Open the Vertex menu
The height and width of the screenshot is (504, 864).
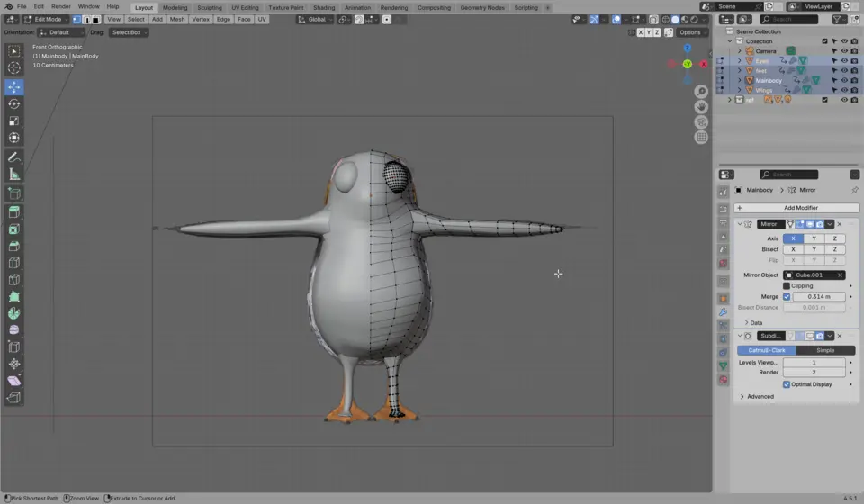[x=201, y=19]
